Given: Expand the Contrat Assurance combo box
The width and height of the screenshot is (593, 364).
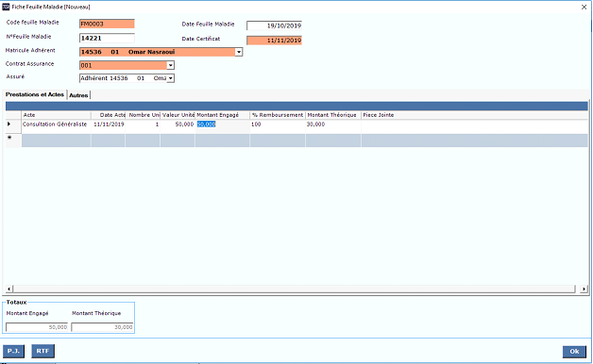Looking at the screenshot, I should [171, 65].
